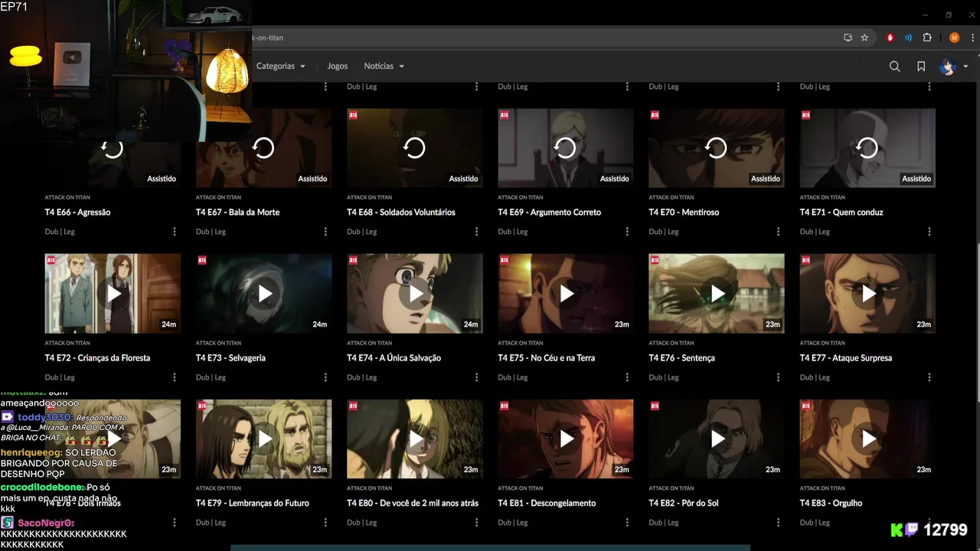Replay episode E69 Argumento Correto
Viewport: 980px width, 551px height.
[x=565, y=148]
